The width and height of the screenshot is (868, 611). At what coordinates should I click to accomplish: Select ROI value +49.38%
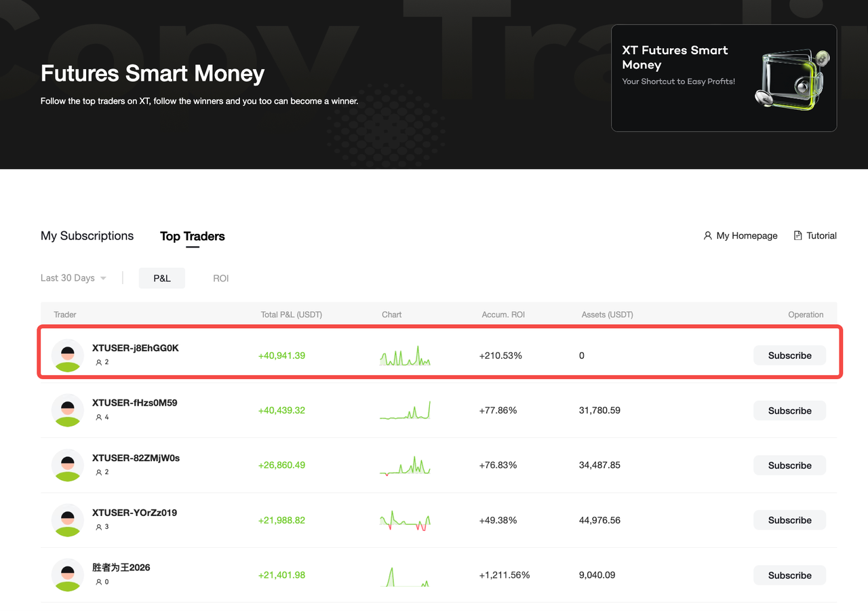(498, 520)
